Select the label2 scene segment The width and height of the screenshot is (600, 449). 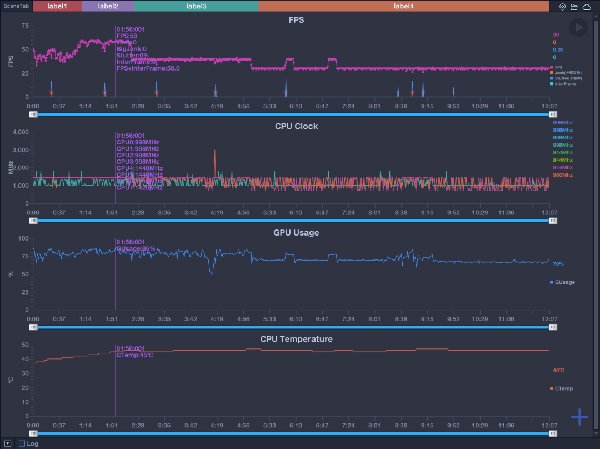108,6
